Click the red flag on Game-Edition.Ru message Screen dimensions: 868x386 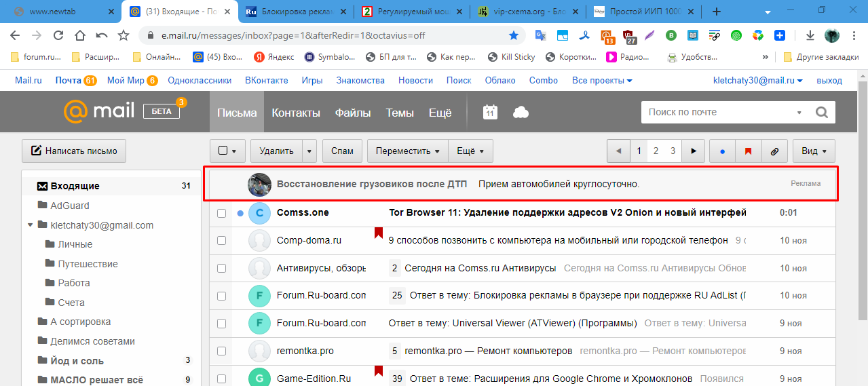(x=378, y=371)
